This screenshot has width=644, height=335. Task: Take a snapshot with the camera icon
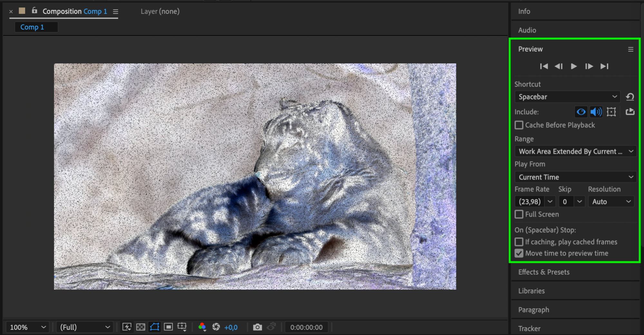coord(257,327)
